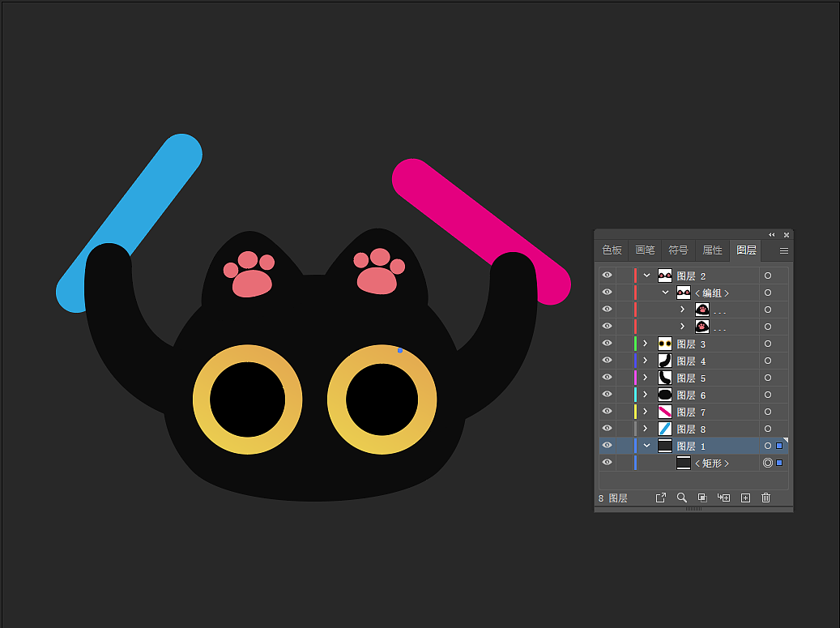Click target circle of 图层 7
The image size is (840, 628).
pos(768,412)
